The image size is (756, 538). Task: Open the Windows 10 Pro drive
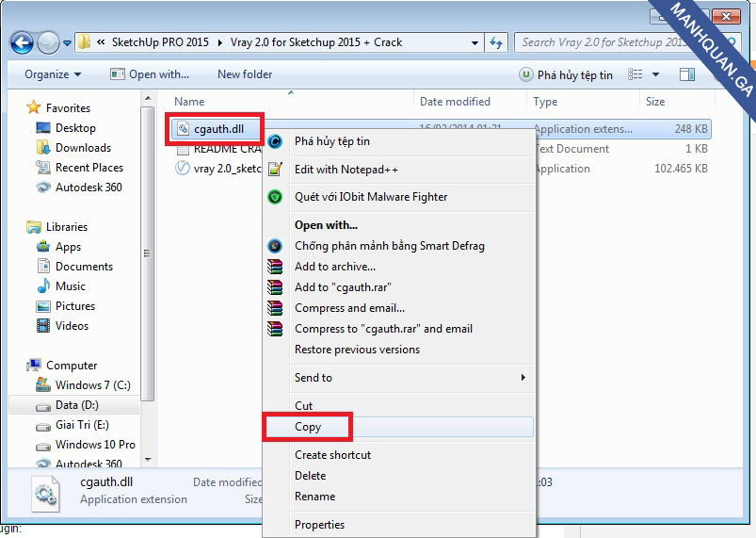coord(86,445)
